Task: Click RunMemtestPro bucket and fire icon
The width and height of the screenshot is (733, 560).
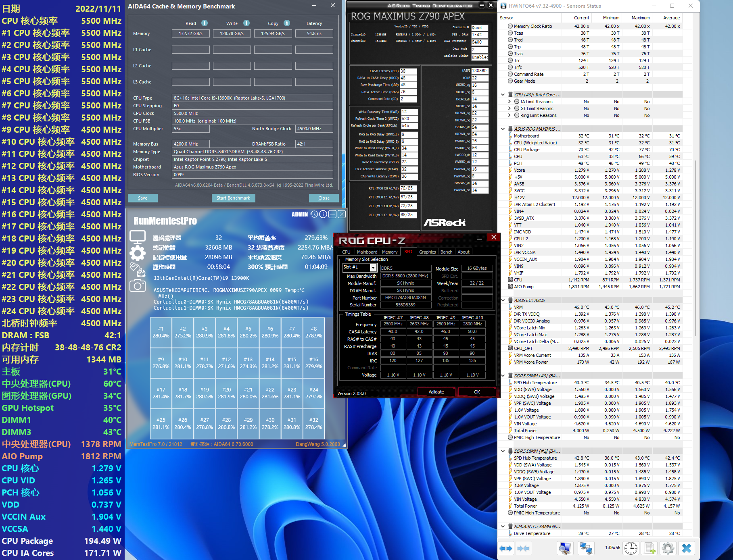Action: [x=138, y=269]
